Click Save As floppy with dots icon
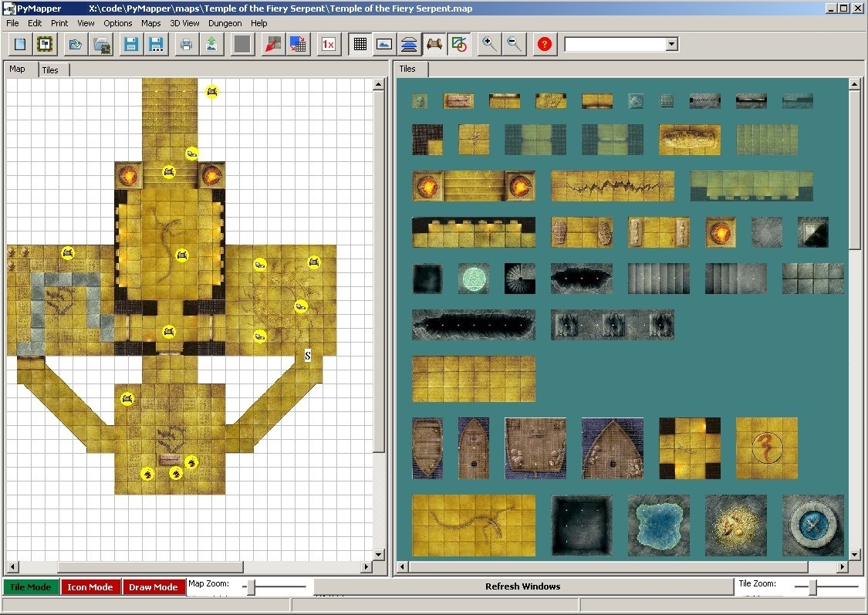 (x=156, y=44)
